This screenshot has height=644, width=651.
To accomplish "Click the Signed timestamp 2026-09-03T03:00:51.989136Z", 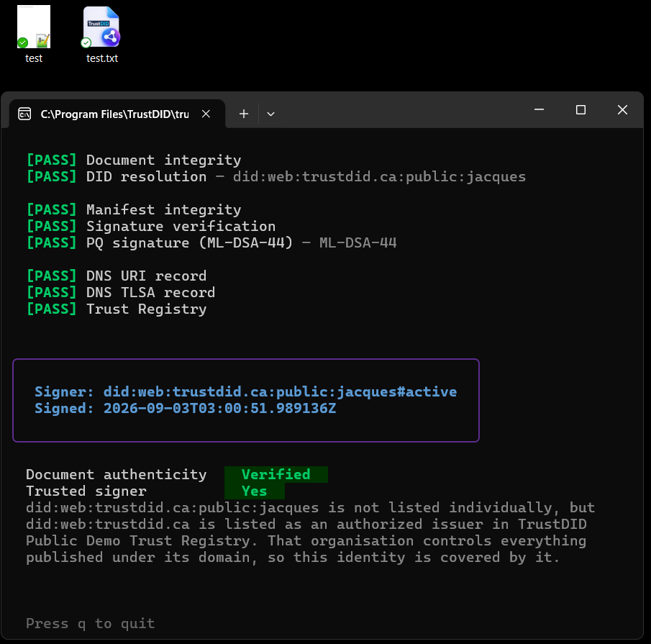I will (x=219, y=409).
